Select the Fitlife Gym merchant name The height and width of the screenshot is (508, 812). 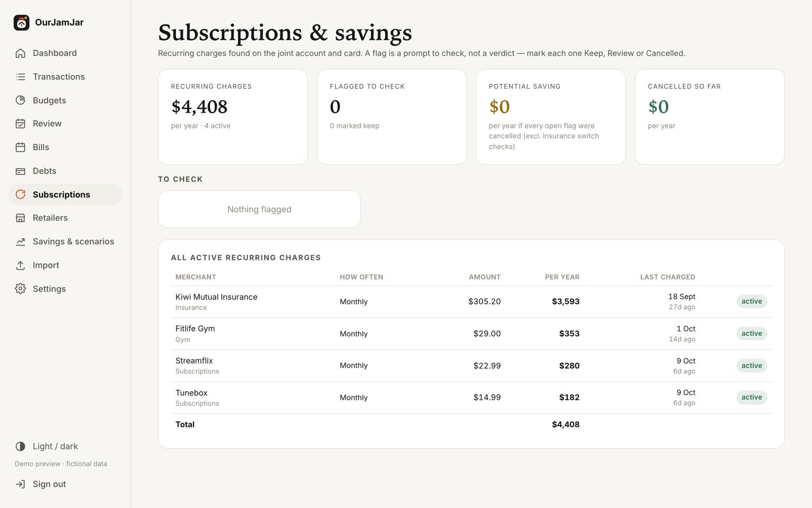tap(195, 329)
